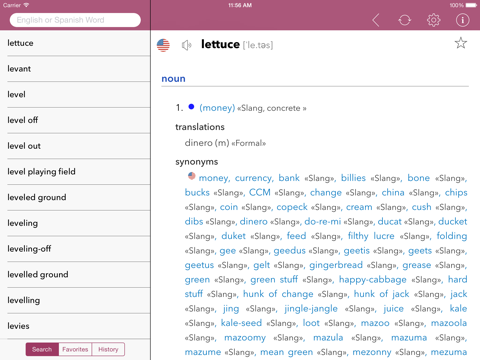This screenshot has width=480, height=360.
Task: Tap the lettuce headword title
Action: click(x=220, y=44)
